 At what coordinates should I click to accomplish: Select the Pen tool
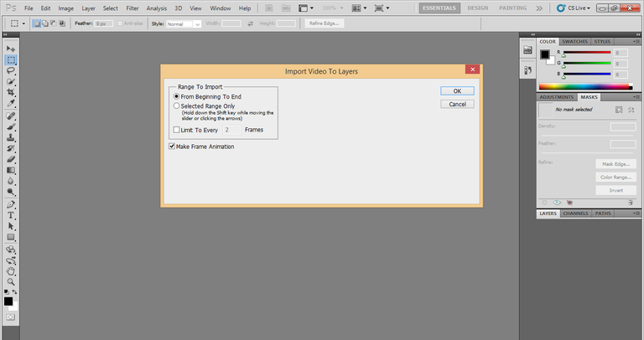(11, 204)
